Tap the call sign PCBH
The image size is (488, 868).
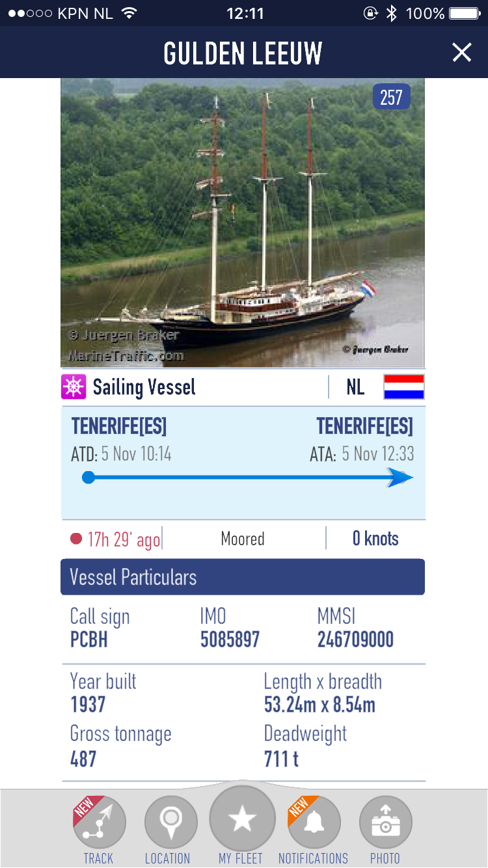tap(89, 640)
